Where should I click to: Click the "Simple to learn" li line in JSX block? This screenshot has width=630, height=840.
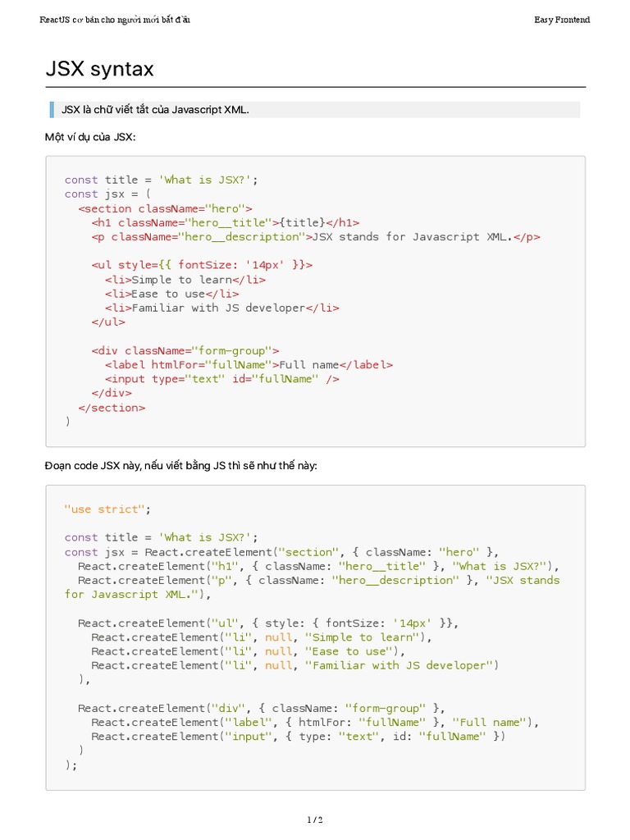(x=185, y=280)
